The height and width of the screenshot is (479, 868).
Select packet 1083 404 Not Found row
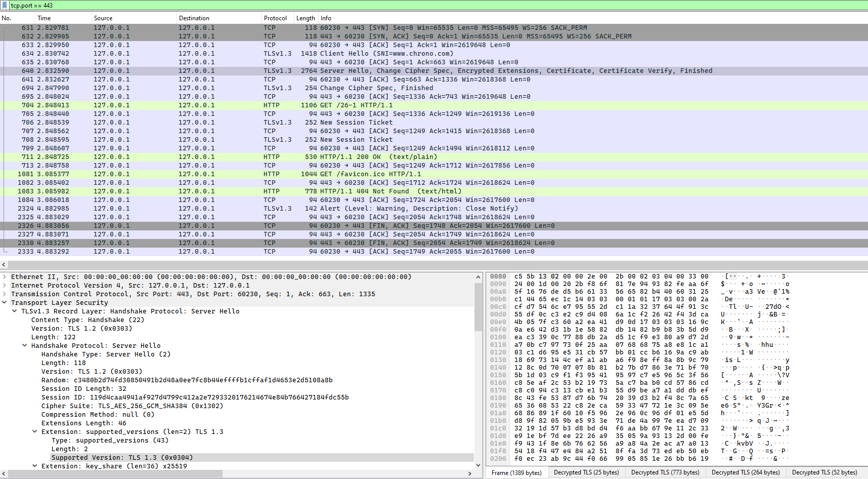434,191
